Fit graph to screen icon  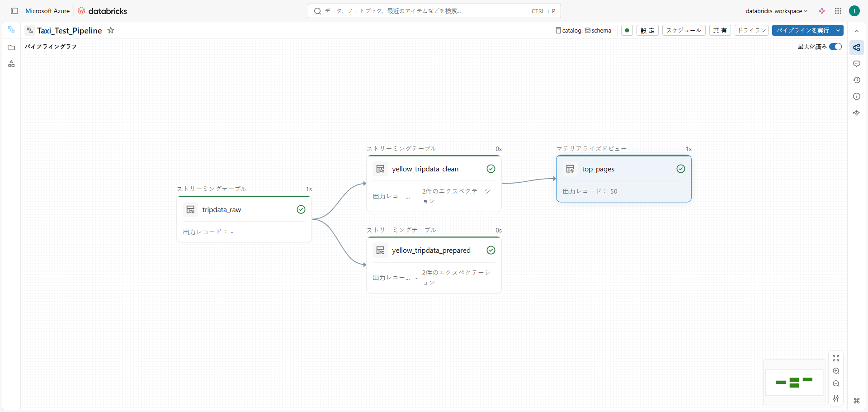[836, 358]
